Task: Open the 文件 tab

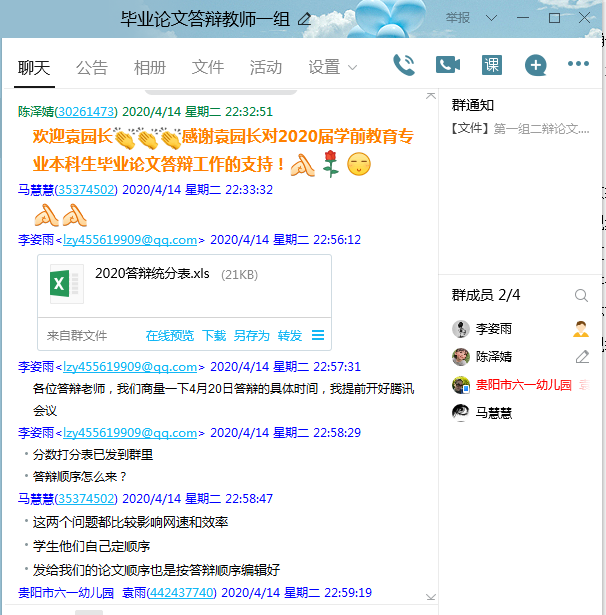Action: point(208,67)
